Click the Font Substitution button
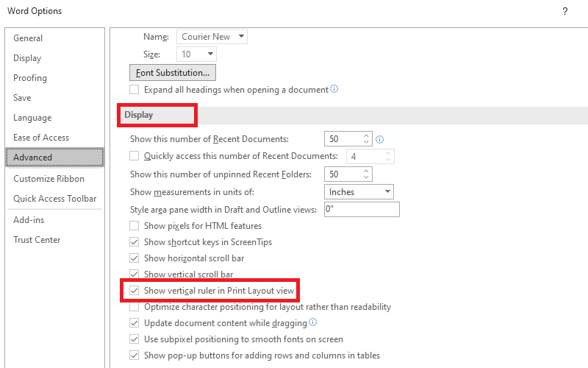 172,72
